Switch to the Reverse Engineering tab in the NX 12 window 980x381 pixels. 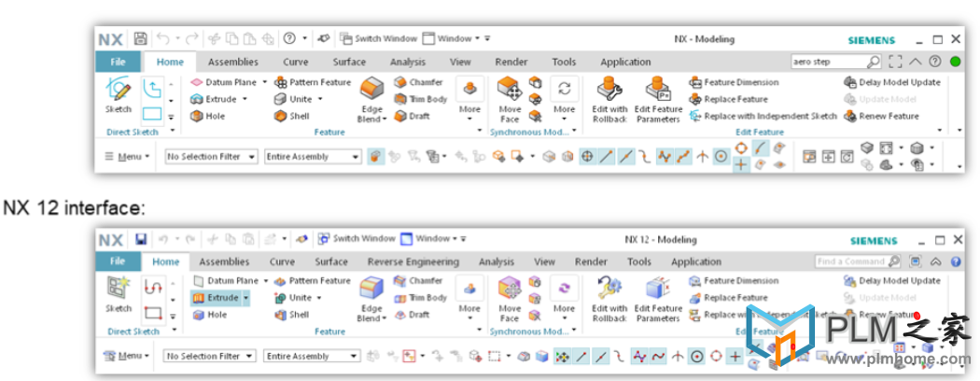point(413,261)
